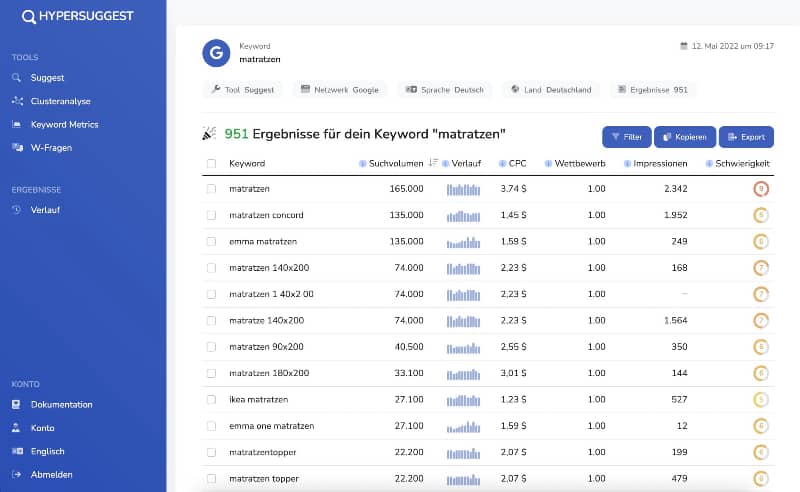Open Dokumentation in the sidebar
Viewport: 800px width, 492px height.
(x=61, y=405)
